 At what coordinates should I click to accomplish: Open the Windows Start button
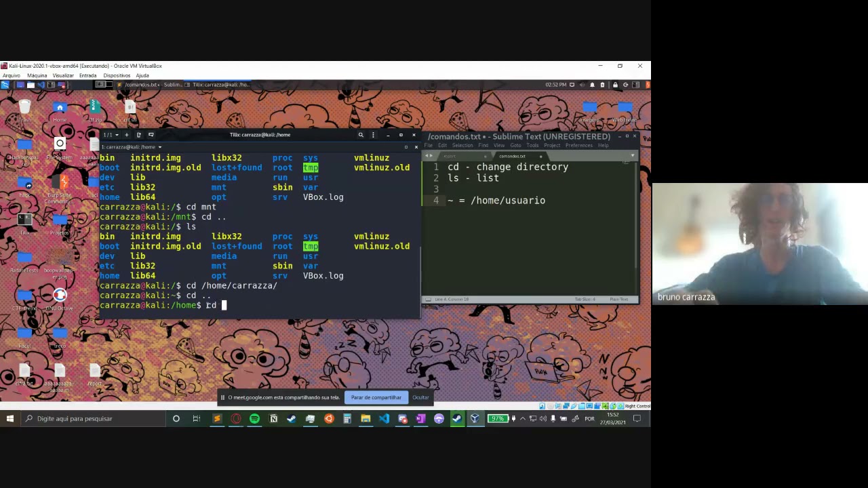click(x=10, y=418)
